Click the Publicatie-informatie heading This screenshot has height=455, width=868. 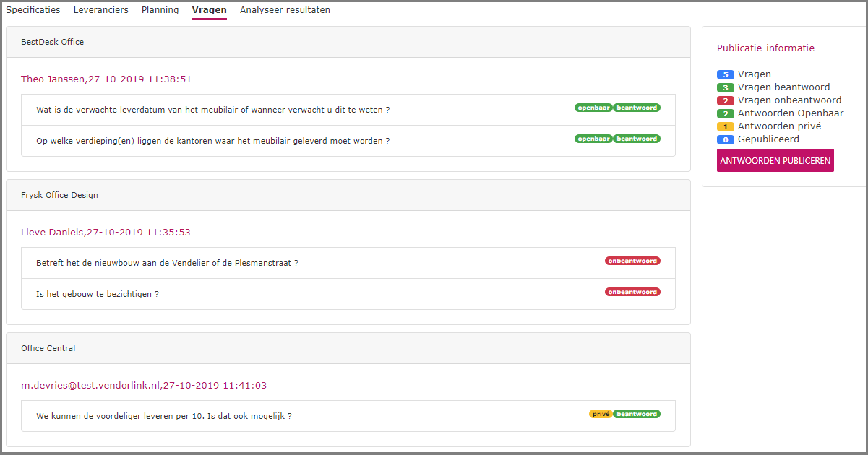(765, 48)
